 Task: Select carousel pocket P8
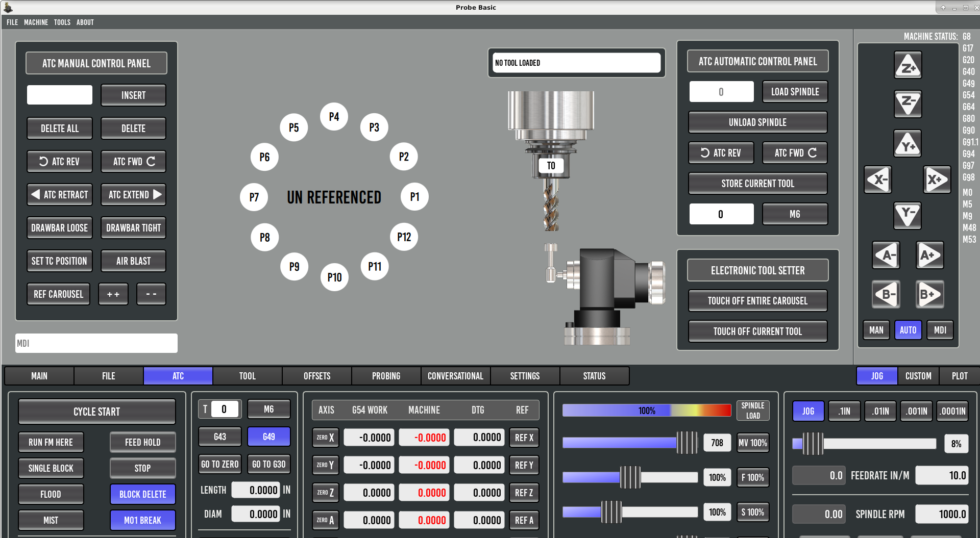264,237
